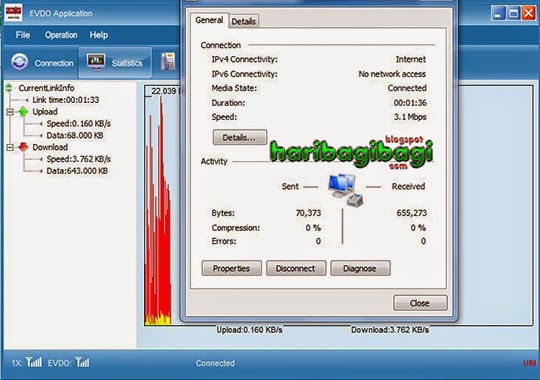
Task: Click the No network access value
Action: pos(392,74)
